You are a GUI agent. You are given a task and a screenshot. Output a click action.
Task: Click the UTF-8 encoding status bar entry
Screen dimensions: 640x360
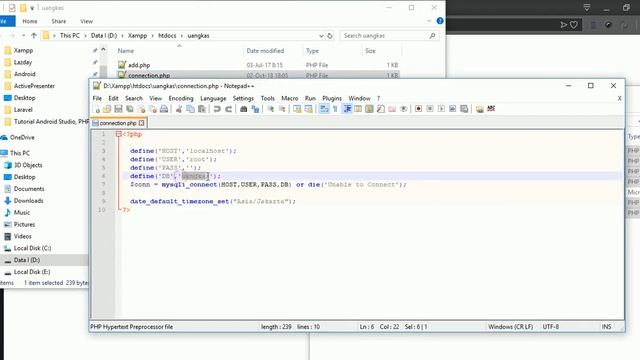551,327
